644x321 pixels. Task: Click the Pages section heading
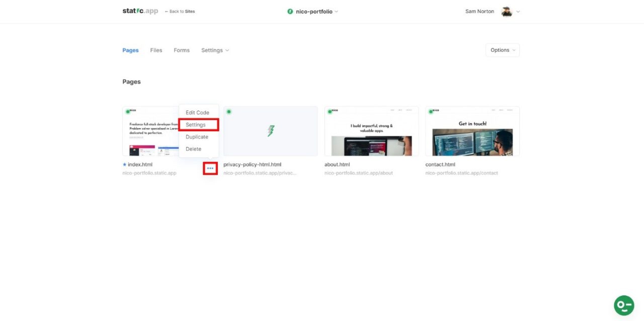tap(131, 81)
